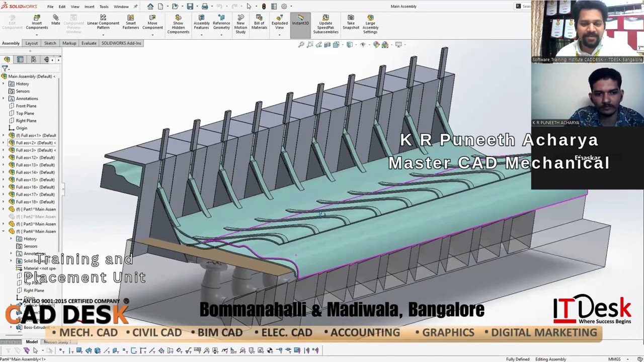Image resolution: width=644 pixels, height=362 pixels.
Task: Click the Options gear icon
Action: pyautogui.click(x=284, y=7)
